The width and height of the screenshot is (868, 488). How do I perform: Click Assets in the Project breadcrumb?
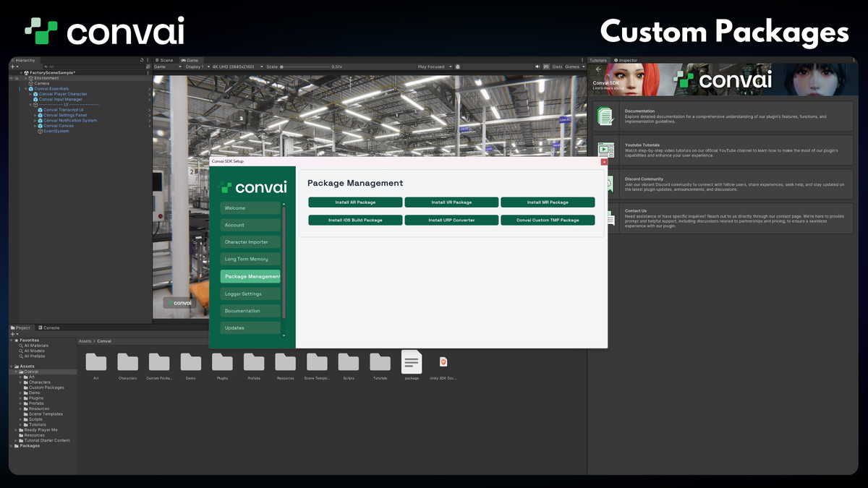point(85,341)
